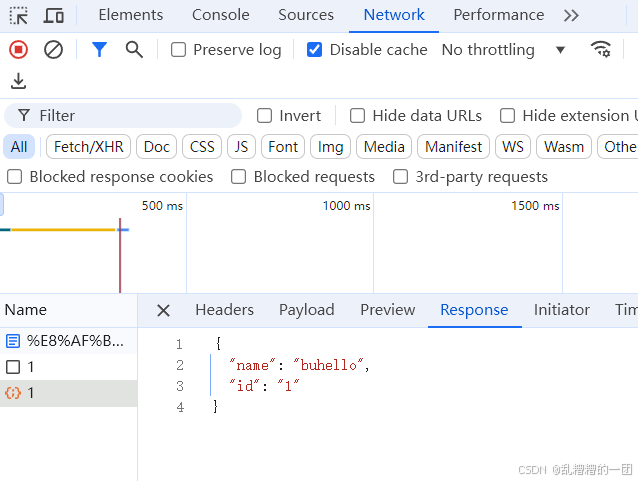Activate the inspect element picker icon
The image size is (638, 481).
(18, 15)
